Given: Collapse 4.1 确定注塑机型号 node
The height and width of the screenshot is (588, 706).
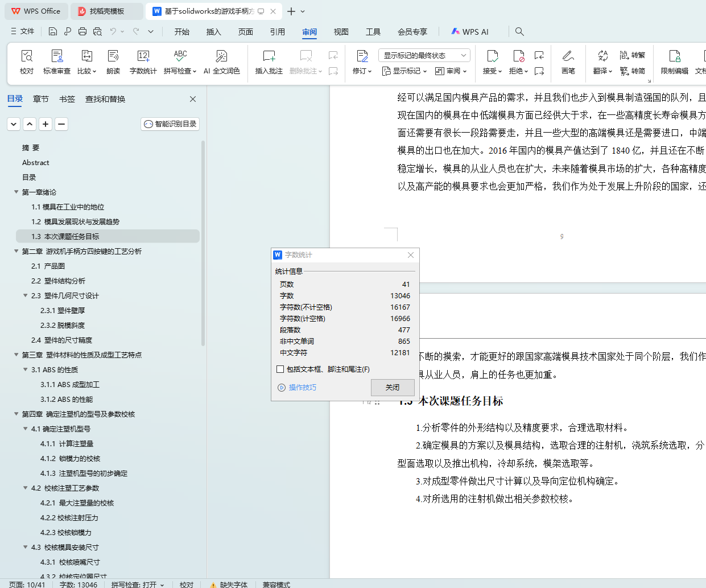Looking at the screenshot, I should 26,429.
